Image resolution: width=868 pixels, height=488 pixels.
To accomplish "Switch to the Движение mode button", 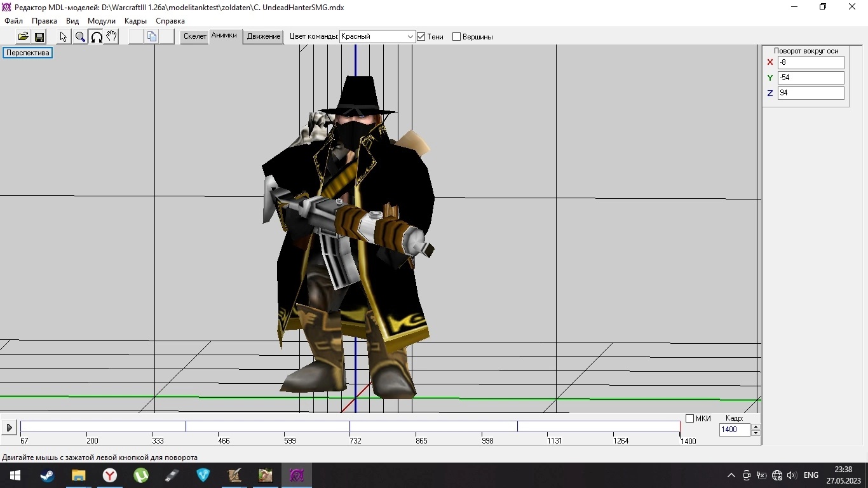I will pyautogui.click(x=264, y=36).
